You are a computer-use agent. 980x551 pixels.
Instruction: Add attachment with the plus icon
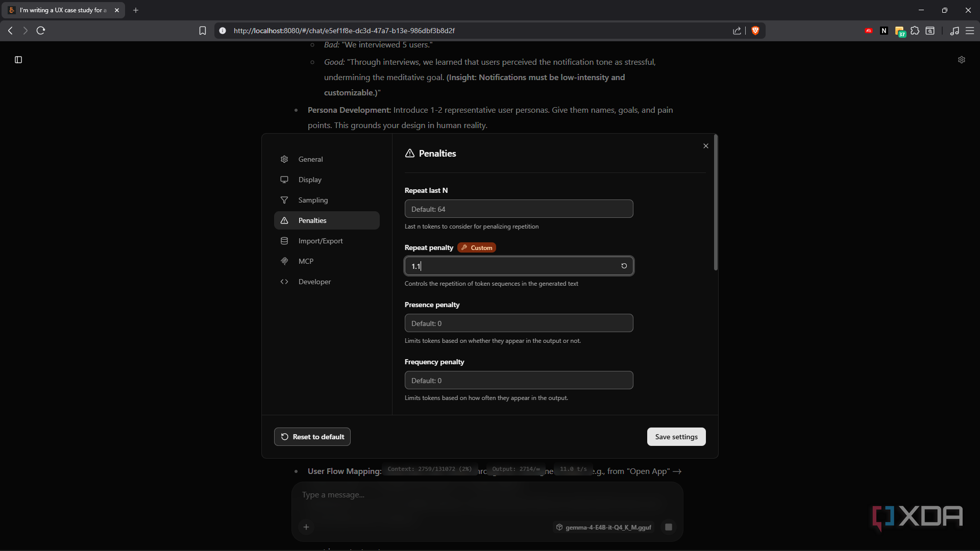point(306,527)
